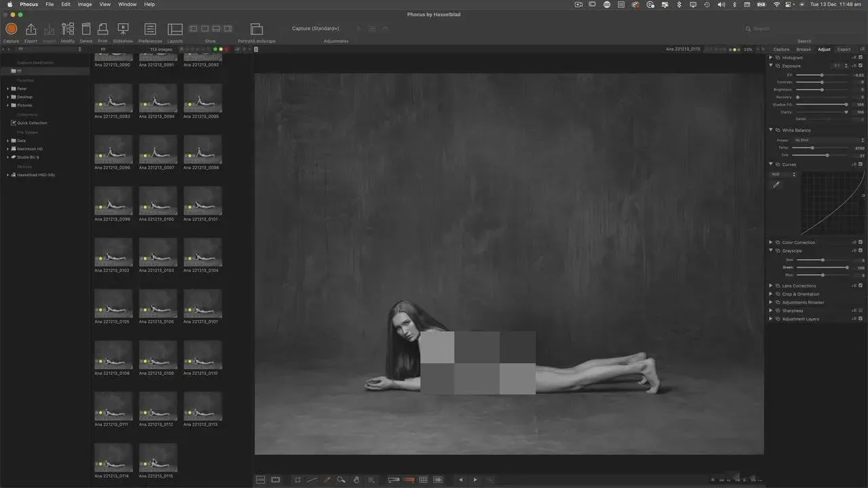Expand the Lens Corrections section
868x488 pixels.
point(771,286)
